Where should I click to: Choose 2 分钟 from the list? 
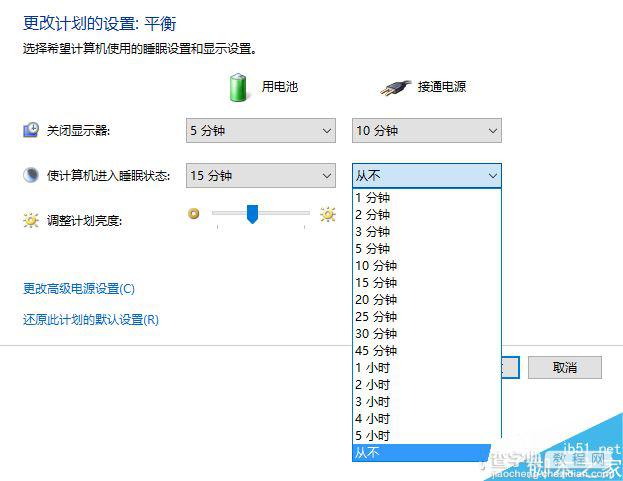(x=427, y=214)
